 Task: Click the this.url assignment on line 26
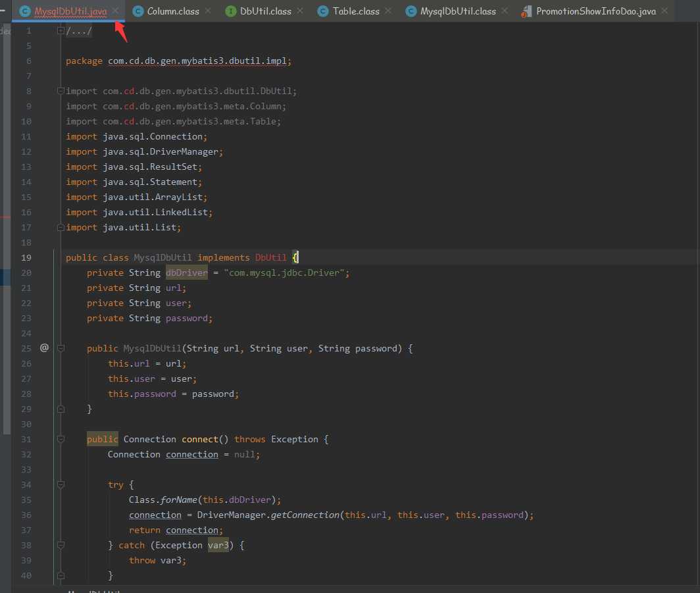pyautogui.click(x=147, y=363)
